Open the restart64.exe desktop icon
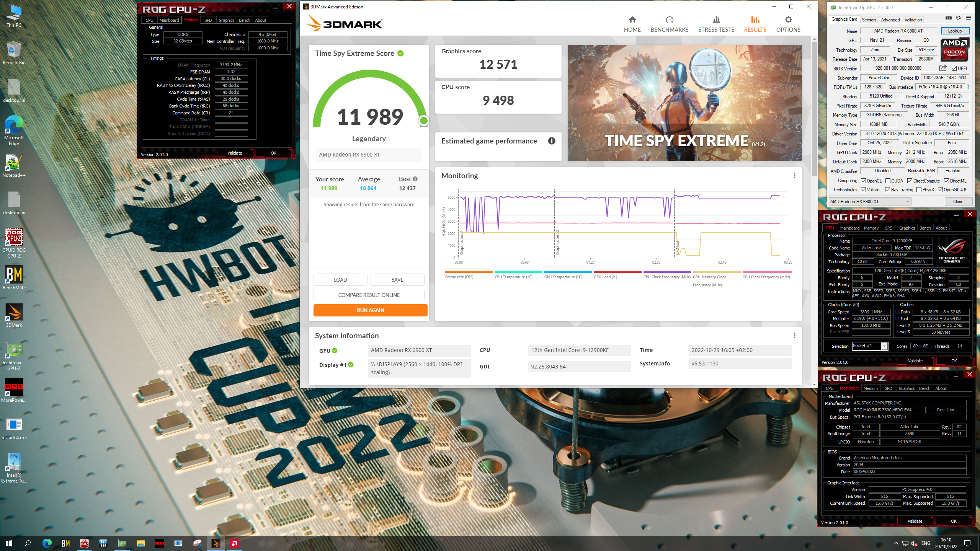This screenshot has width=980, height=551. click(14, 428)
